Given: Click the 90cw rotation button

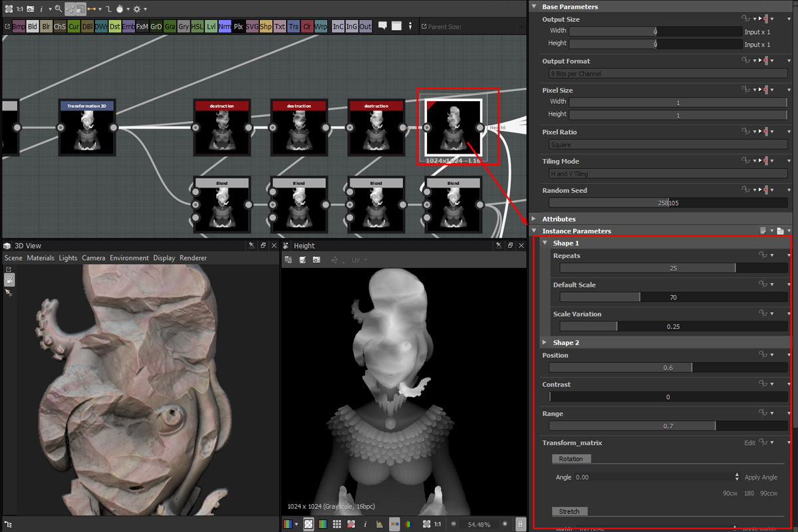Looking at the screenshot, I should coord(731,493).
